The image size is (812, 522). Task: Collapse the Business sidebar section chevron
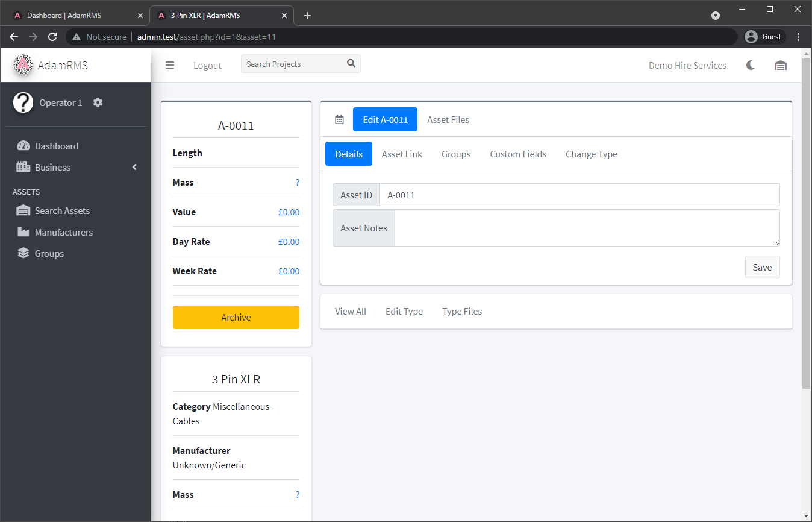point(134,167)
